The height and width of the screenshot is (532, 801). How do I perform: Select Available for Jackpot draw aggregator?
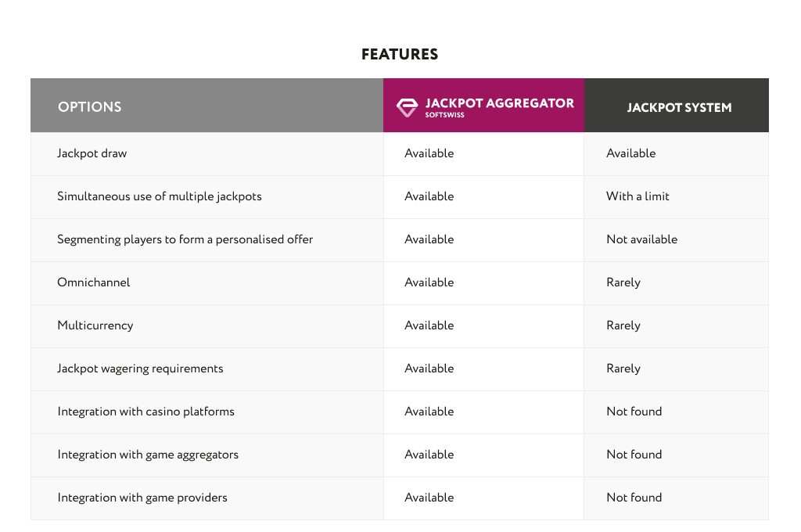point(429,153)
